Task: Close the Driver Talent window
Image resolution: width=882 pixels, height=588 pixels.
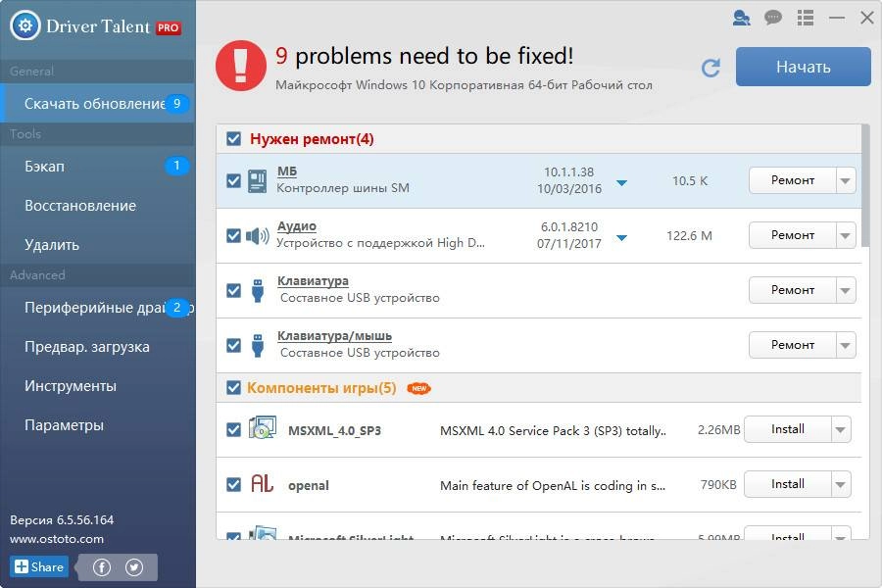Action: pos(867,18)
